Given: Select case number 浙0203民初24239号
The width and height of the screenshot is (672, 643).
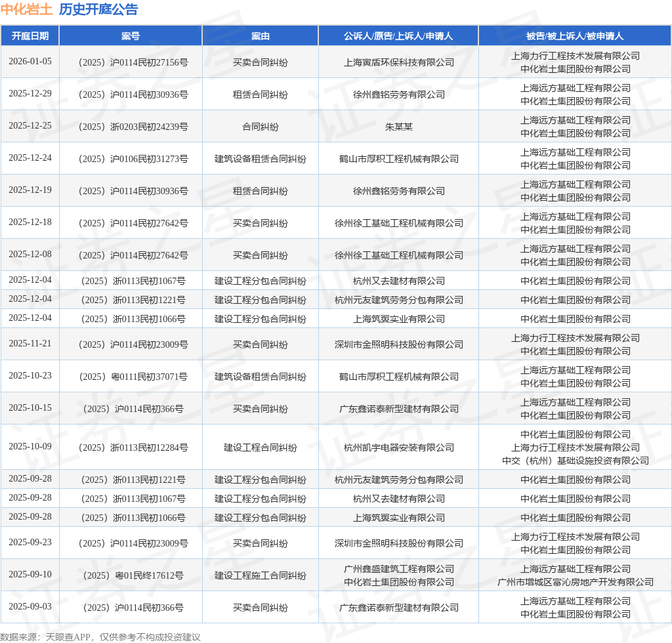Looking at the screenshot, I should click(133, 127).
